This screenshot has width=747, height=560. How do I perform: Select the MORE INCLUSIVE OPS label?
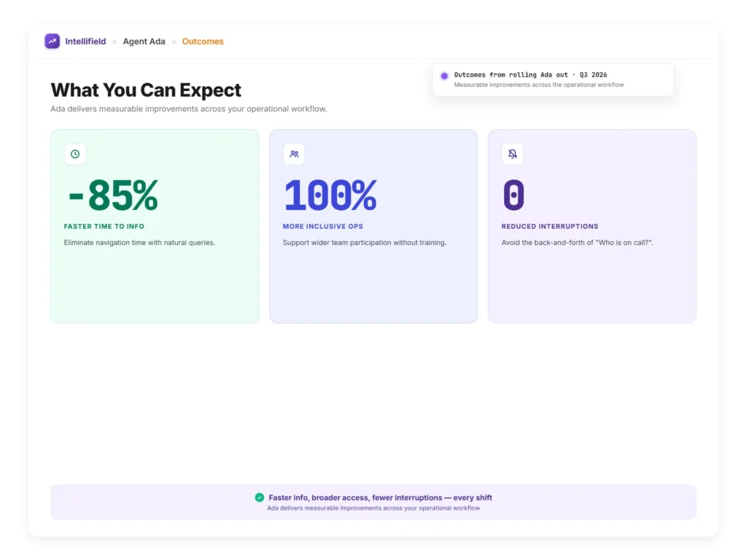[x=322, y=227]
